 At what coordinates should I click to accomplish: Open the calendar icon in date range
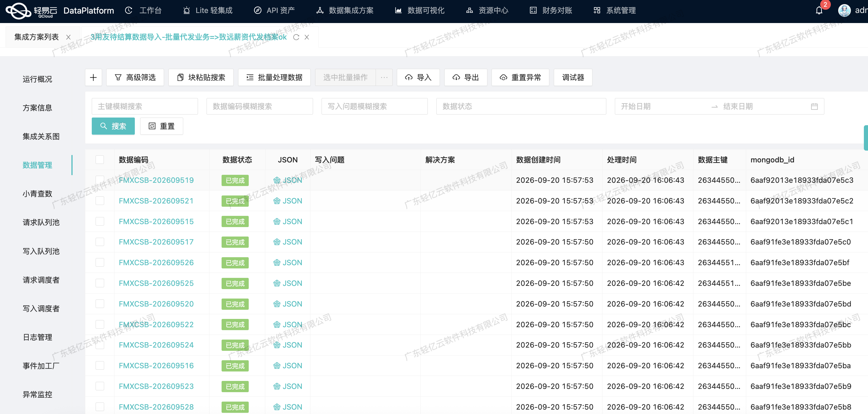coord(814,107)
